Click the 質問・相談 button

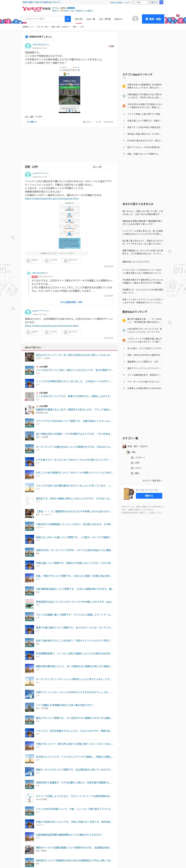tap(153, 19)
